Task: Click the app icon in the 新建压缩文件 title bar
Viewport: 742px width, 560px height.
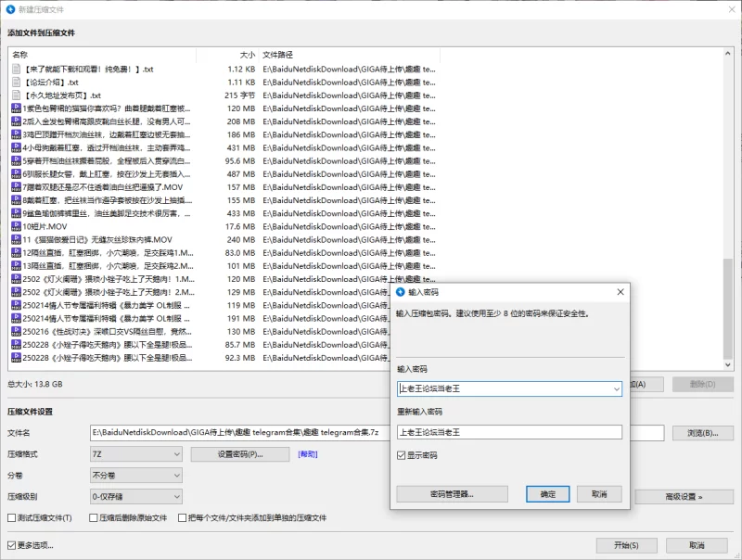Action: coord(9,9)
